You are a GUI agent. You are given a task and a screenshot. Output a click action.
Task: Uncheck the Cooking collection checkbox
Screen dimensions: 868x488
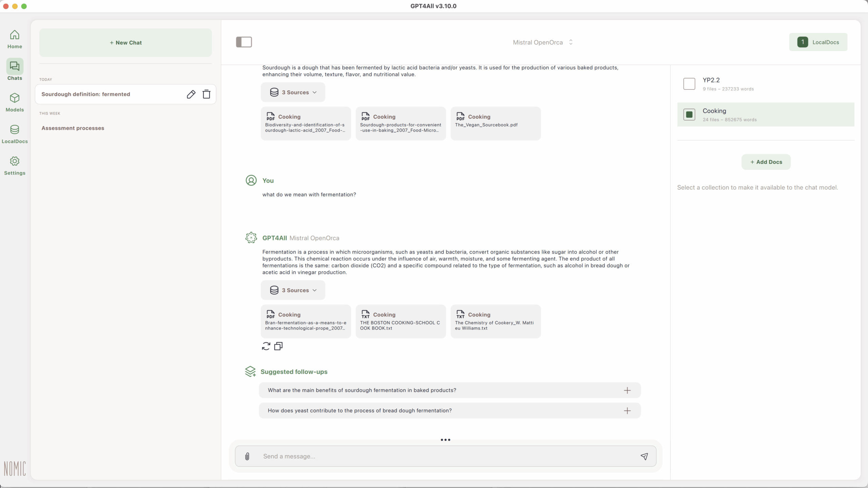coord(689,115)
